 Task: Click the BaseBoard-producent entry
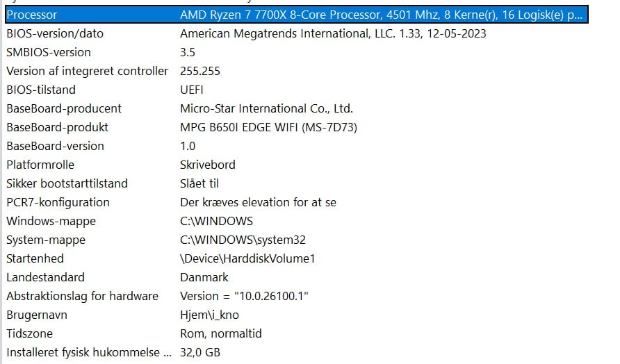pos(64,108)
